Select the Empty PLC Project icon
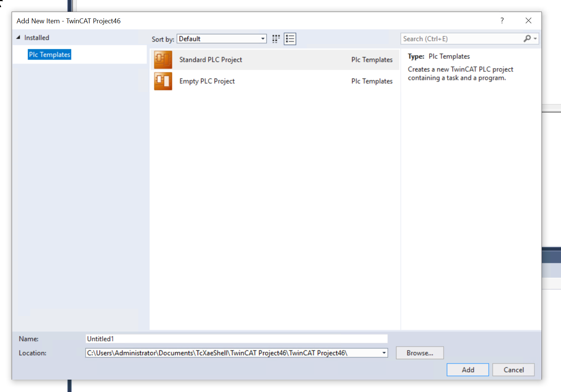 163,81
